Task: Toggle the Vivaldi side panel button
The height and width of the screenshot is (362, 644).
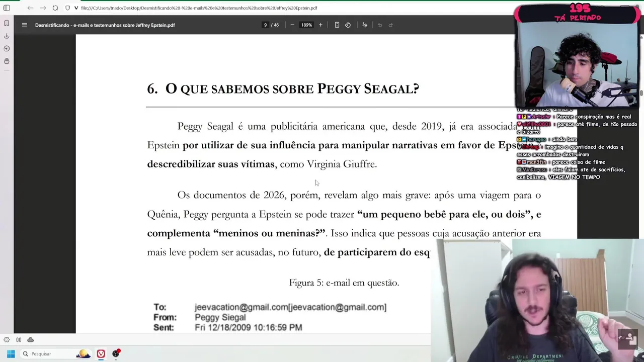Action: 7,8
